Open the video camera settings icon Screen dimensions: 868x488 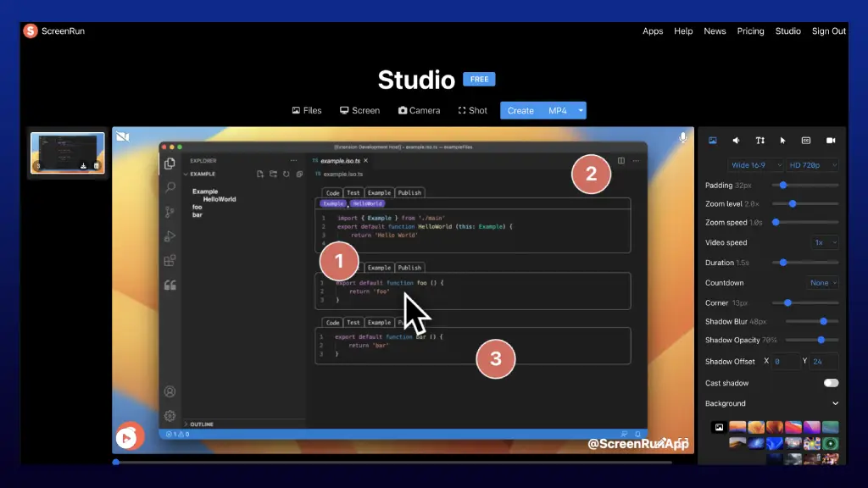point(831,141)
